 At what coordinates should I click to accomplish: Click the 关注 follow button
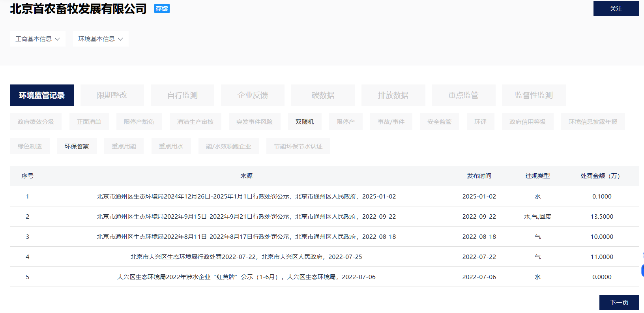click(616, 8)
